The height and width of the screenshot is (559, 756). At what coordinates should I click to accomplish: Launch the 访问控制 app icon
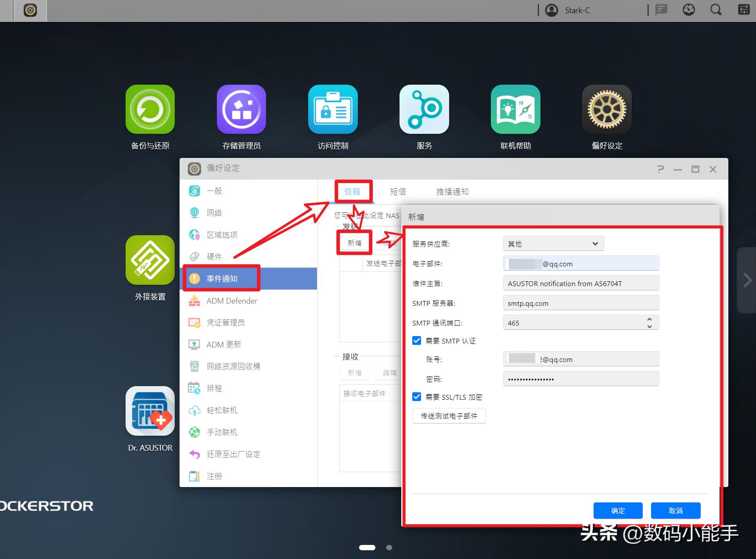click(x=333, y=109)
